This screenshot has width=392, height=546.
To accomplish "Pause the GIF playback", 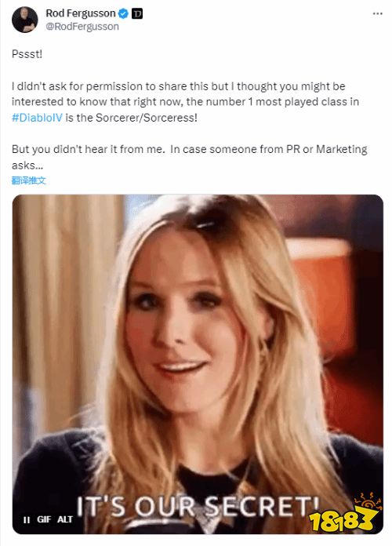I will (x=27, y=519).
